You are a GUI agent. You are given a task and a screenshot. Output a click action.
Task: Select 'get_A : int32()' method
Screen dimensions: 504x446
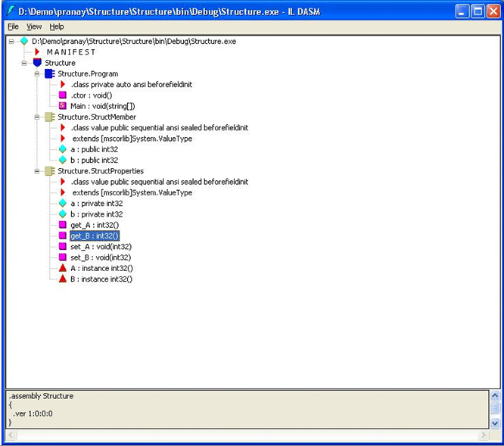(95, 225)
